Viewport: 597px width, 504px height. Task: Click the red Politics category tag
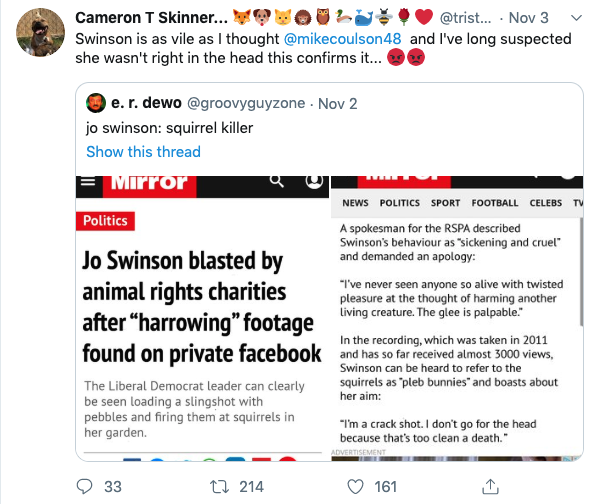coord(105,221)
